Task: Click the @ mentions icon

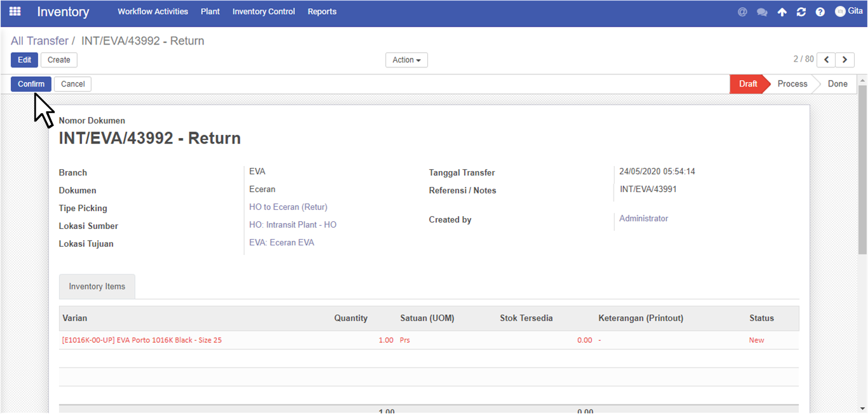Action: pos(742,11)
